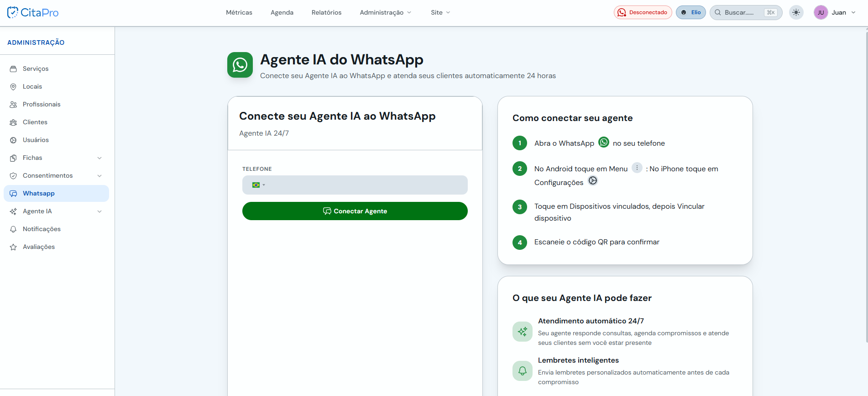Click the Clientes group icon
The width and height of the screenshot is (868, 396).
tap(13, 122)
